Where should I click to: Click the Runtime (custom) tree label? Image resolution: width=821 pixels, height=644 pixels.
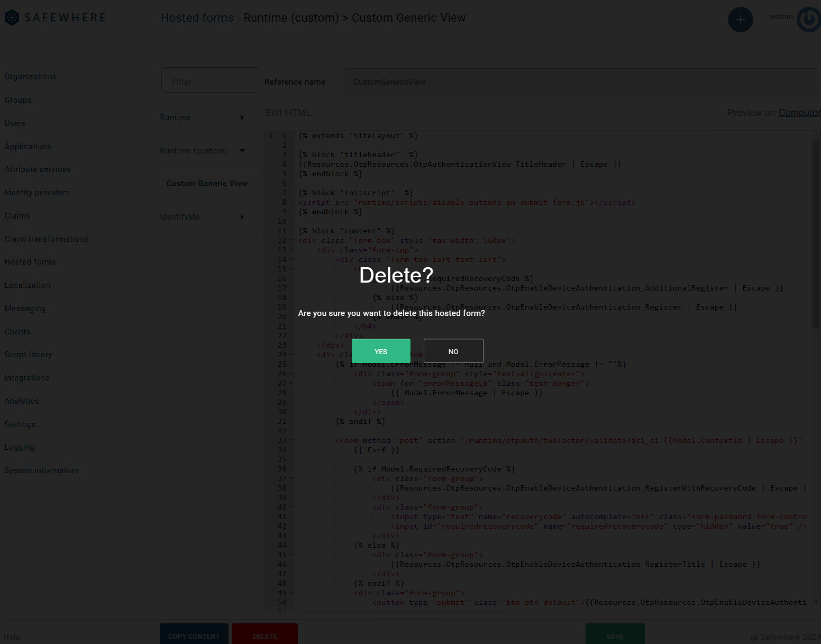tap(194, 151)
